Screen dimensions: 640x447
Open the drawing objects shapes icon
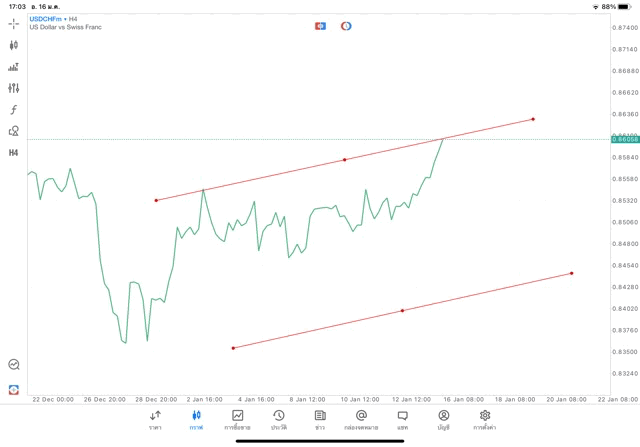14,131
